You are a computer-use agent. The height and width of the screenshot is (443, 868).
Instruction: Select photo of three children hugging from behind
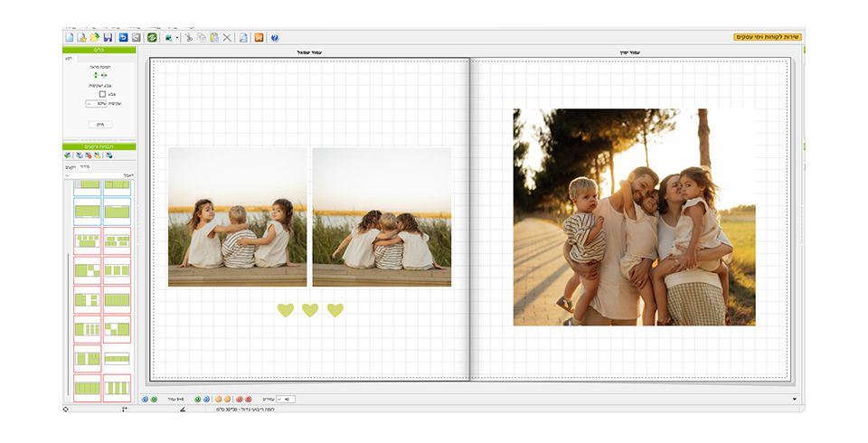[382, 217]
